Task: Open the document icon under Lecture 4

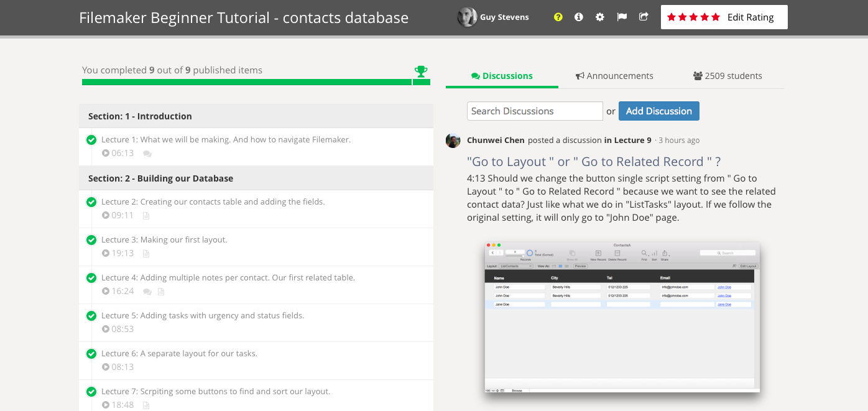Action: pyautogui.click(x=161, y=292)
